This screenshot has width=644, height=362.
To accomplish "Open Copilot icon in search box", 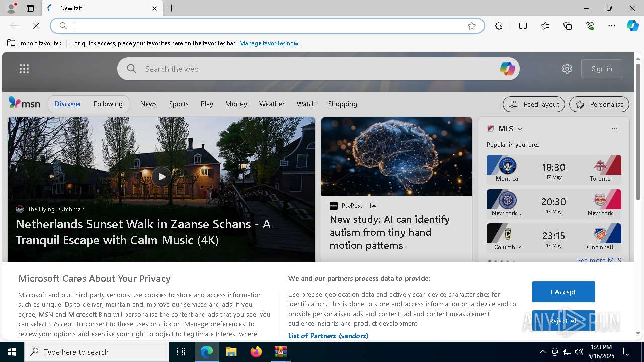I will click(x=507, y=69).
